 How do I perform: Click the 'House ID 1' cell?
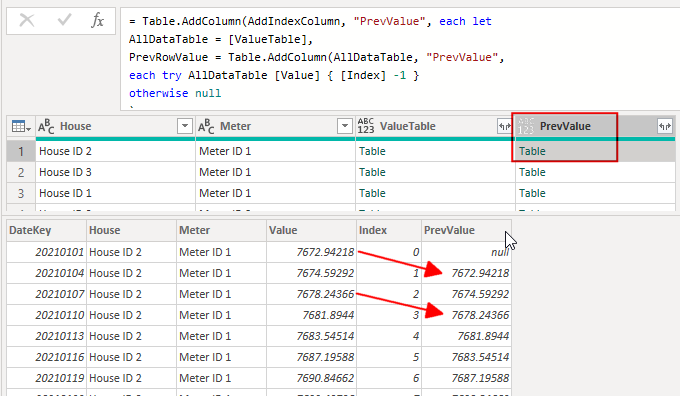(115, 193)
